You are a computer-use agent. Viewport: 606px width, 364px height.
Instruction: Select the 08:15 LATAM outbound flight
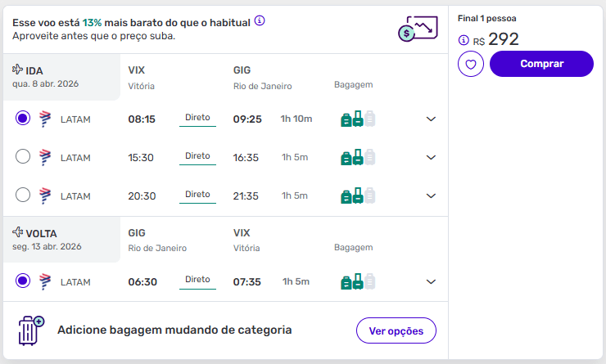(23, 119)
